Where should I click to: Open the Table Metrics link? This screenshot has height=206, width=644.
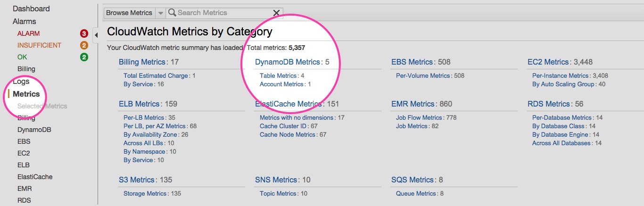pyautogui.click(x=278, y=75)
